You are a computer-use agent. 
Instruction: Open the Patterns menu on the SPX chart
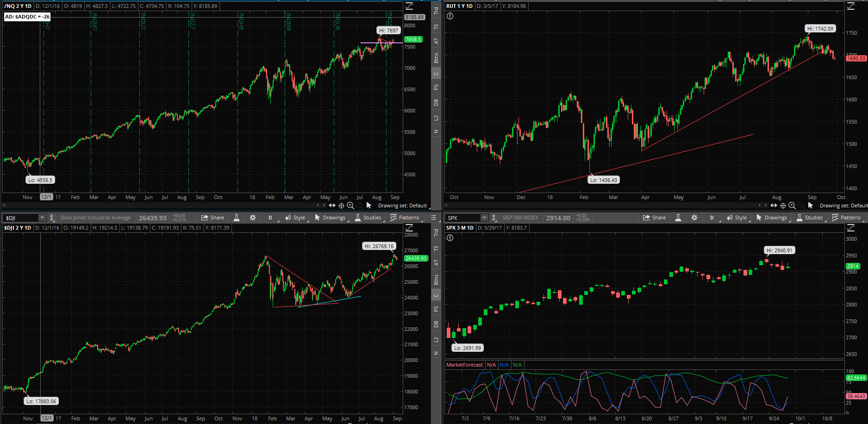pos(847,218)
